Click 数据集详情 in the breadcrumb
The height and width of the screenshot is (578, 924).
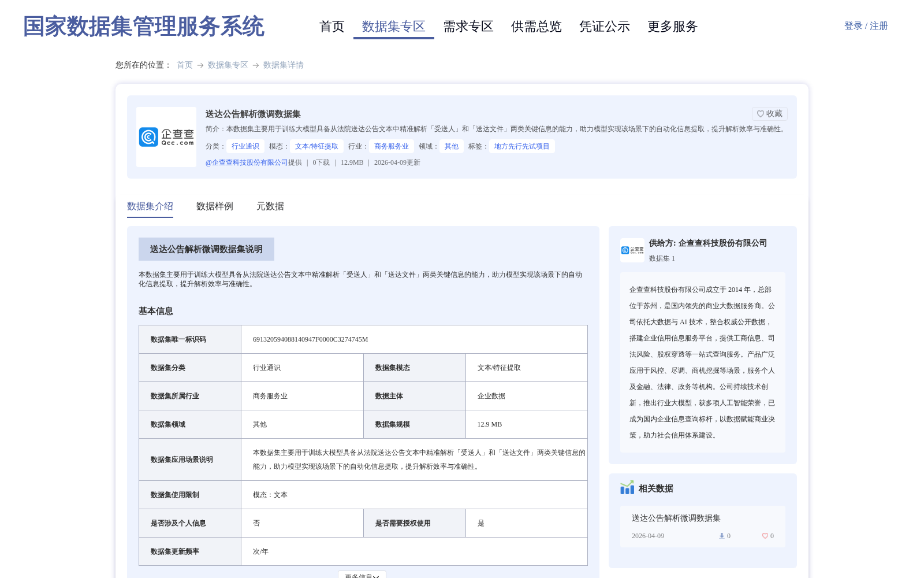[284, 65]
